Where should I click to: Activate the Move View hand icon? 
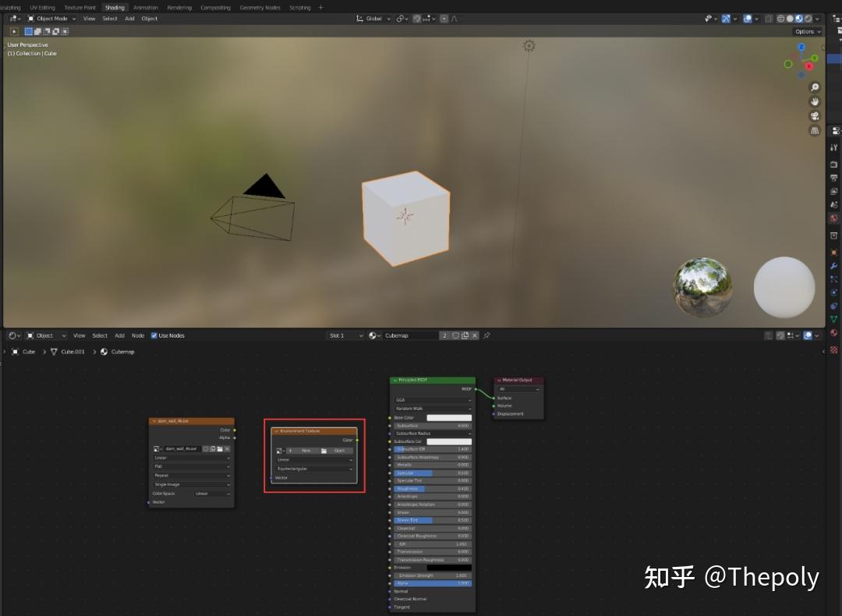pyautogui.click(x=815, y=101)
